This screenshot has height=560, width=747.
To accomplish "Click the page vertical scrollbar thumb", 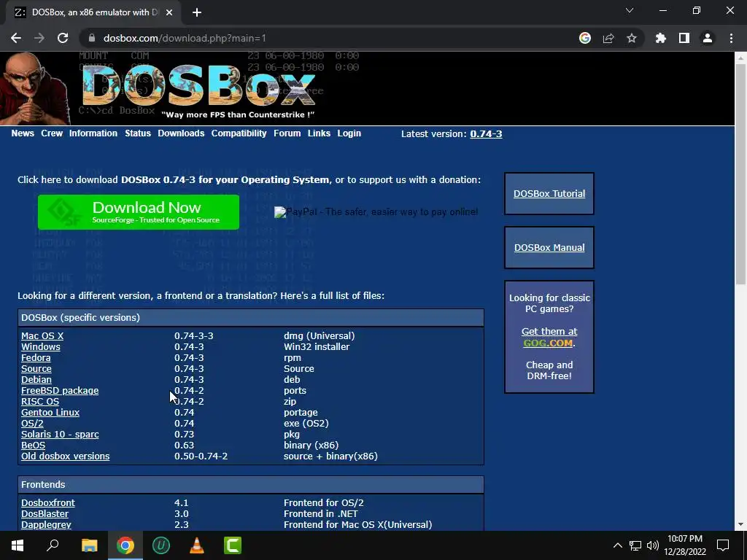I will 740,174.
